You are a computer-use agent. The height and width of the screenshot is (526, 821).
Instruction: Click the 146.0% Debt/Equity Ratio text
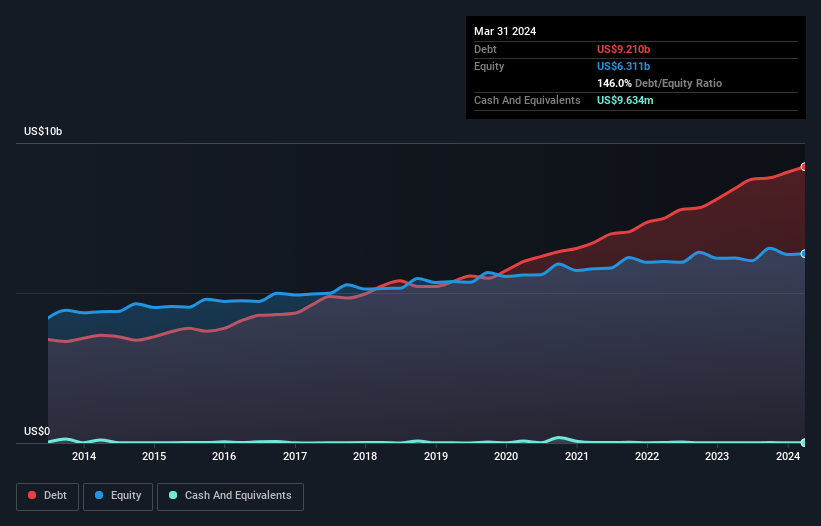[x=659, y=83]
